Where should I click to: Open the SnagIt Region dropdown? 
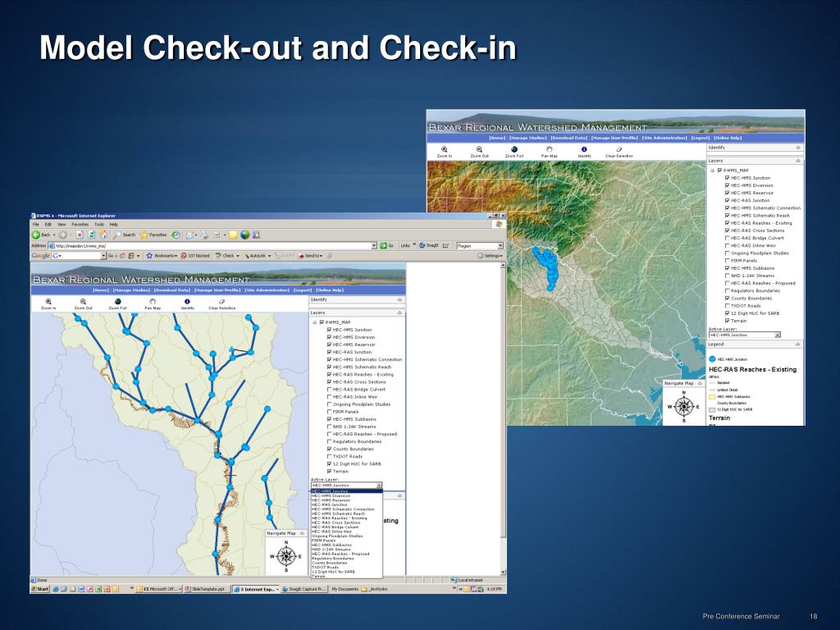[x=500, y=246]
